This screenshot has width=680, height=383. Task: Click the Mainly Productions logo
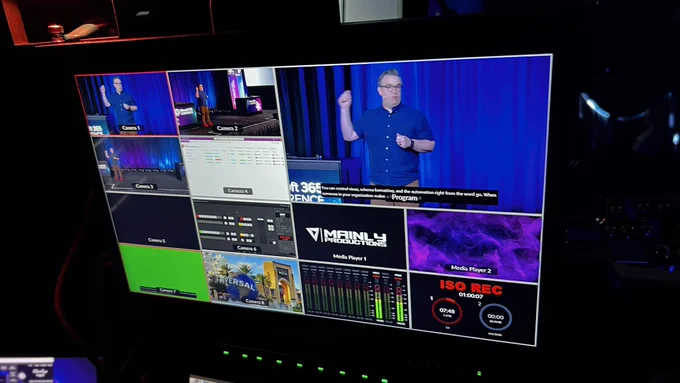click(346, 236)
